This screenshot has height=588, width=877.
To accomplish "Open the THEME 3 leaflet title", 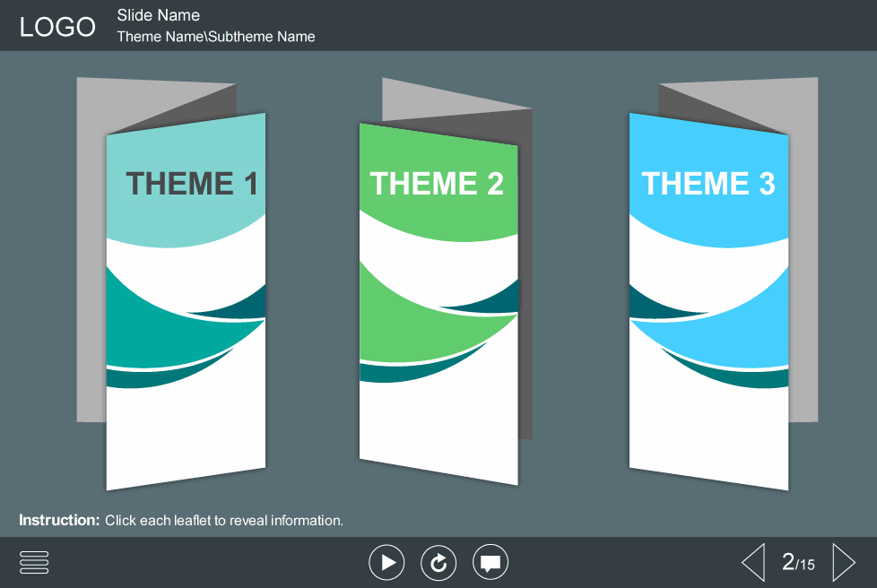I will click(708, 184).
